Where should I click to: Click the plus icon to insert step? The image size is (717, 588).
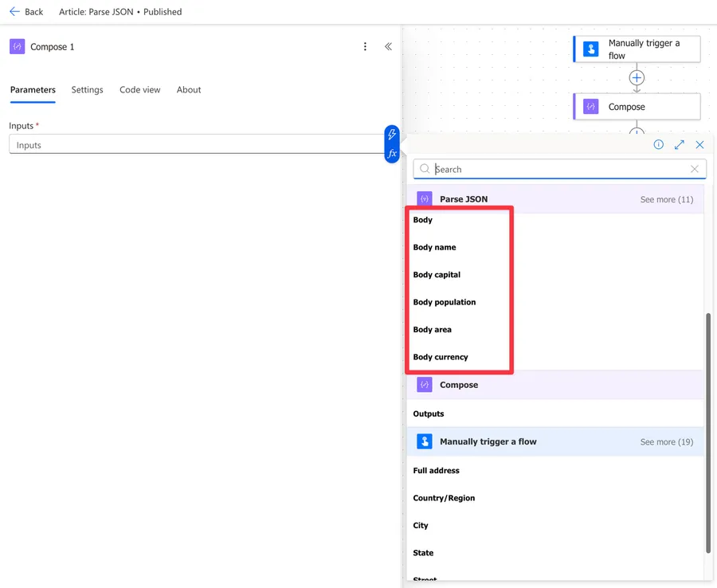point(637,78)
